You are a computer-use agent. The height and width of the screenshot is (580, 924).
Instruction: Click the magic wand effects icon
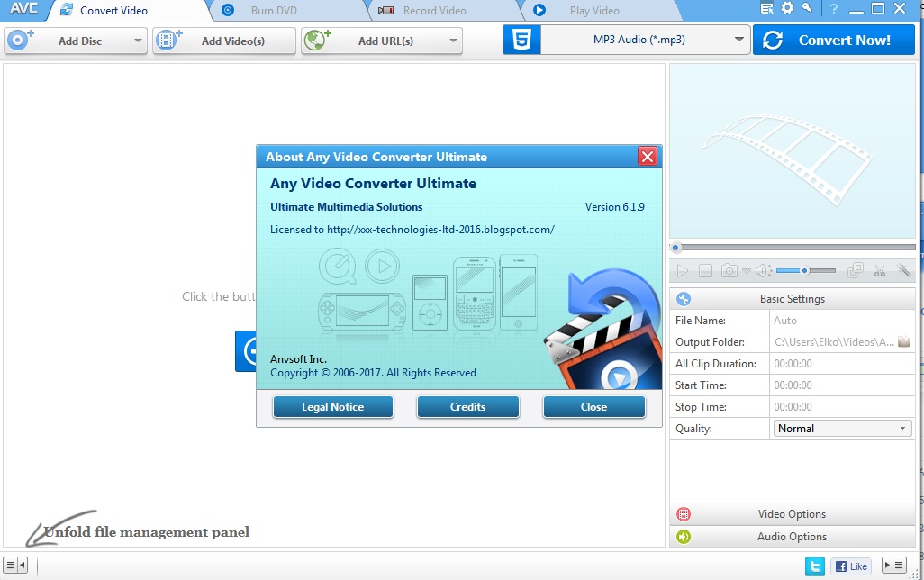pos(903,270)
